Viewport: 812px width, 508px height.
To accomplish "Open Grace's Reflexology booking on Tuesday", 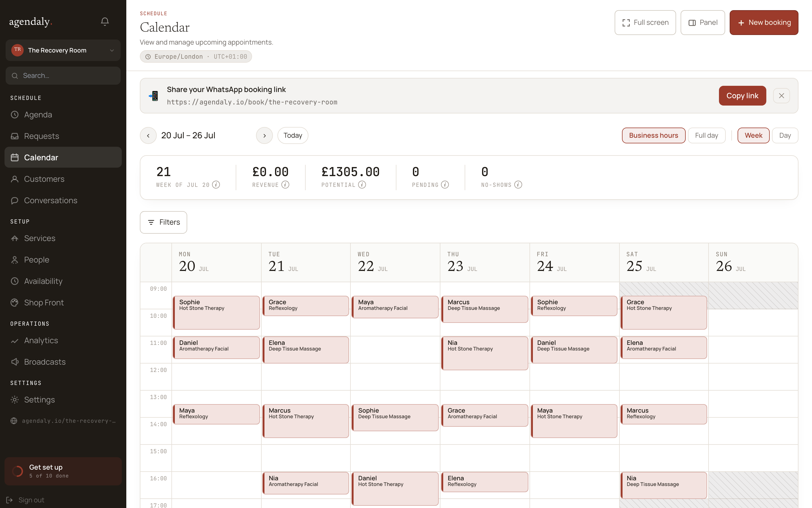I will (x=306, y=306).
